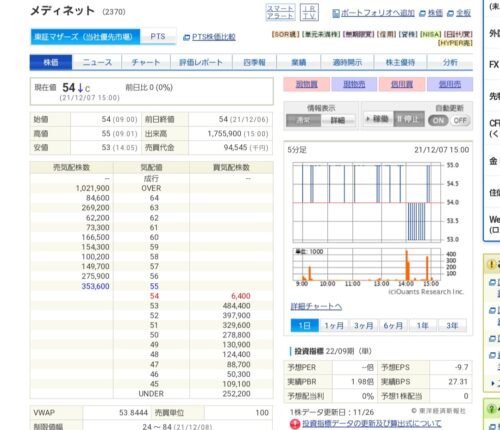Click the ask price 55 in order book
The image size is (500, 430).
(154, 286)
